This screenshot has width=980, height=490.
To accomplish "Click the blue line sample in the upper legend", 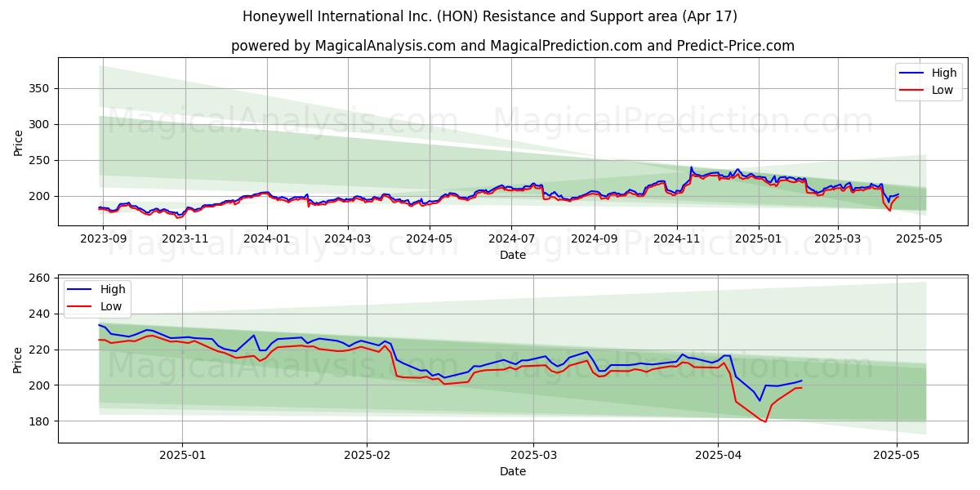I will pyautogui.click(x=912, y=73).
